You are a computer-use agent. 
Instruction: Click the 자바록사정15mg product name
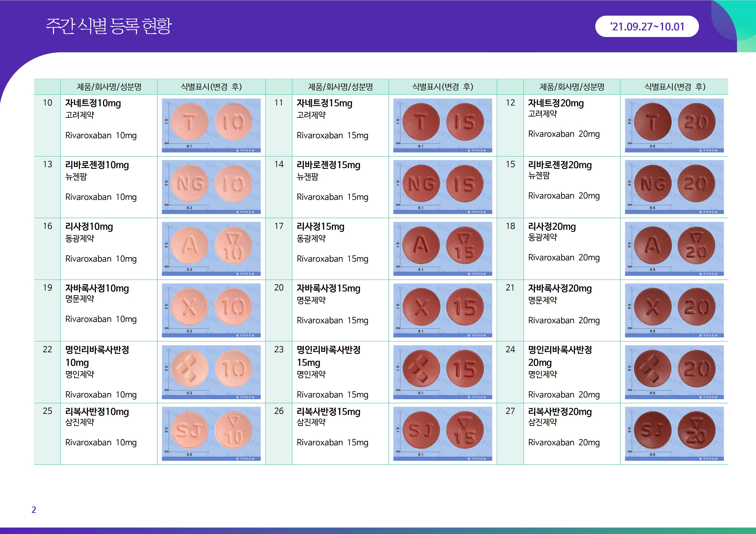coord(328,289)
